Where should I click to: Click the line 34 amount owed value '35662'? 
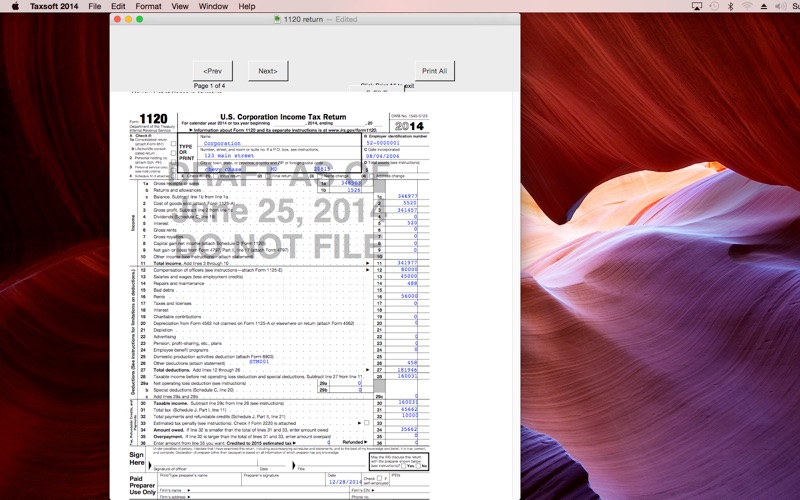pos(409,429)
